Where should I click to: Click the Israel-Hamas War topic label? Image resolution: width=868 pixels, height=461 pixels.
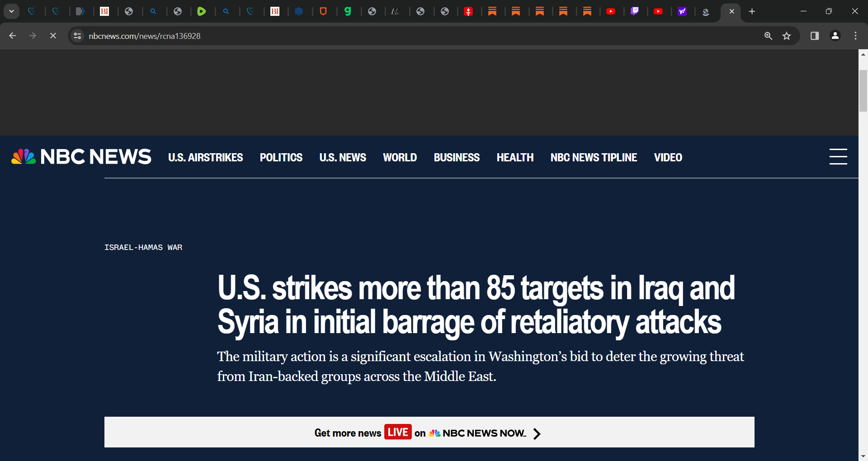(x=143, y=247)
